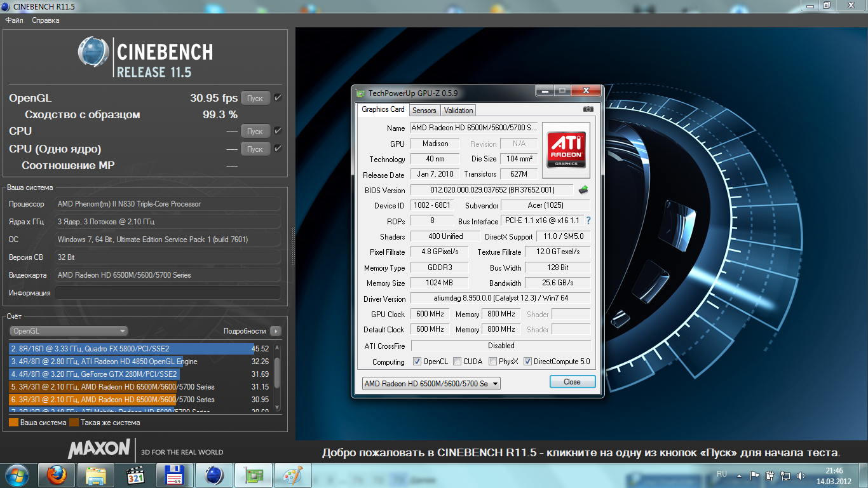Open Windows Start menu
Image resolution: width=868 pixels, height=488 pixels.
(17, 475)
